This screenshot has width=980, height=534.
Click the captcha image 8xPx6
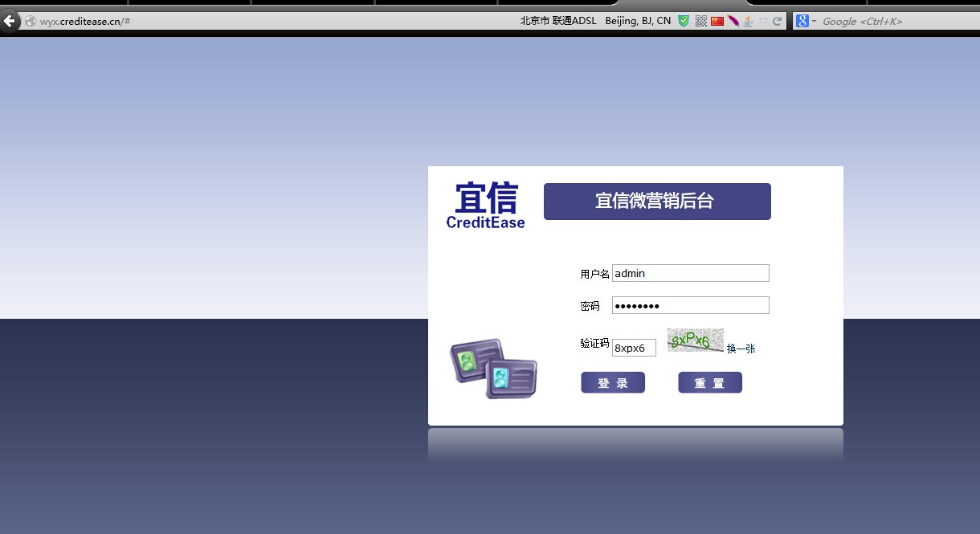[x=696, y=340]
